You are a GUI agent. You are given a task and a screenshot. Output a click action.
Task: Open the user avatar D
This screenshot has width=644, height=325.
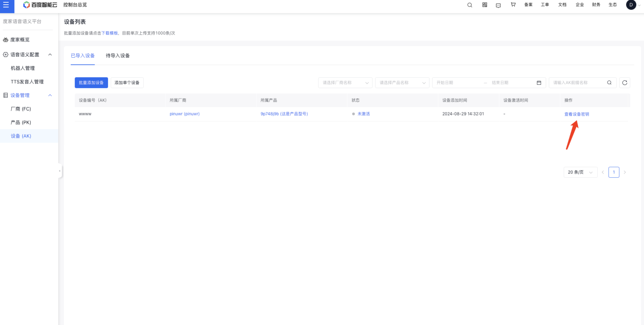[x=631, y=5]
